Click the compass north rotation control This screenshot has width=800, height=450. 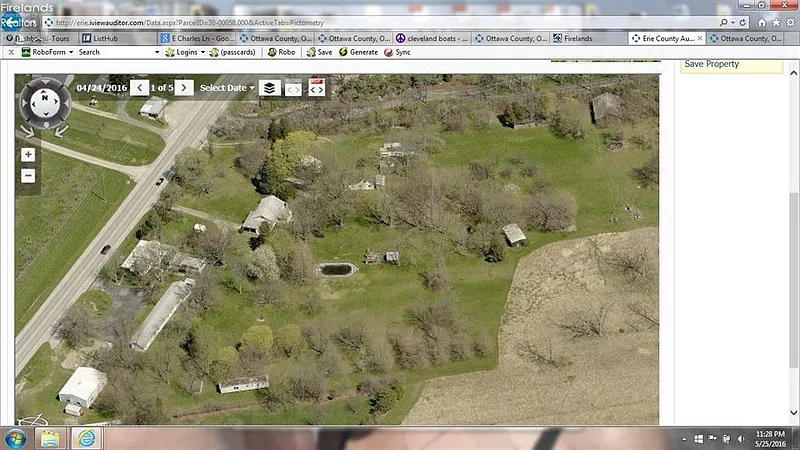[x=43, y=98]
